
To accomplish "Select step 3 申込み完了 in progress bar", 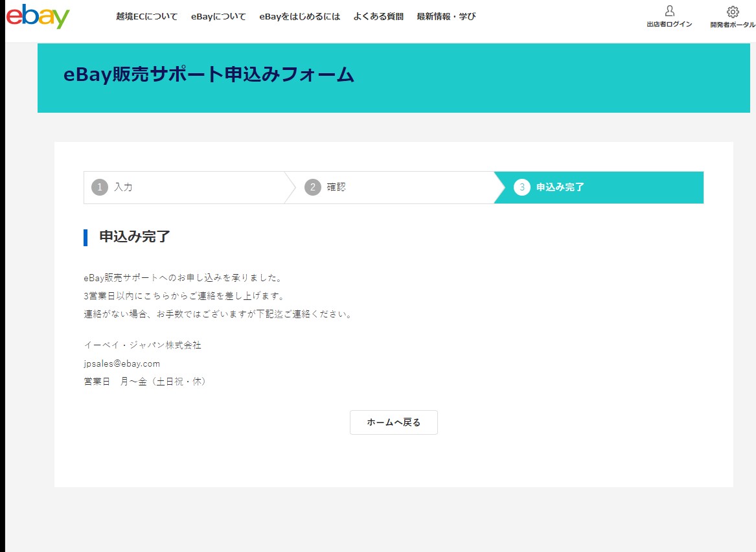I will click(x=599, y=187).
